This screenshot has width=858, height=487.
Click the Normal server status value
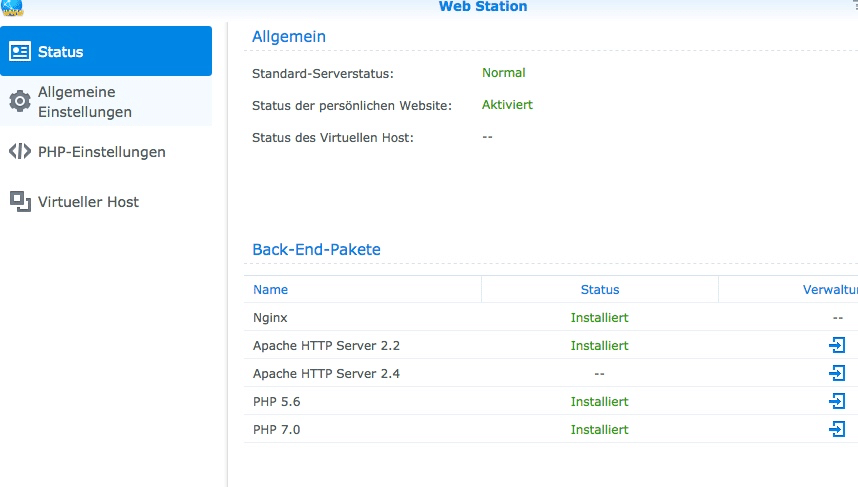503,73
